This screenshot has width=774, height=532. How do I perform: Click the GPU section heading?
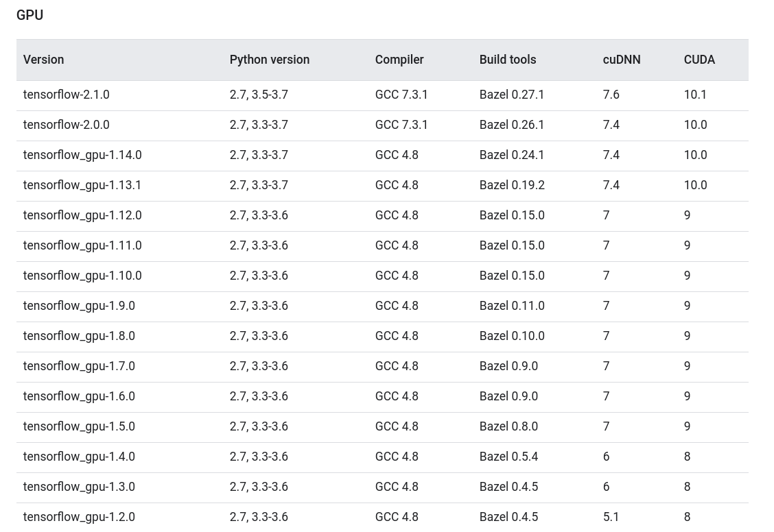pos(30,15)
